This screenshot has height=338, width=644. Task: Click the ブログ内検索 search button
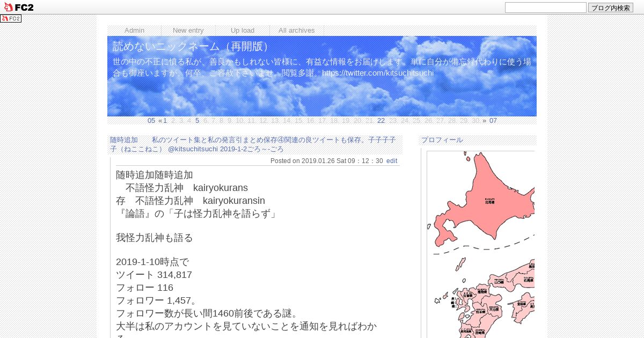[611, 8]
